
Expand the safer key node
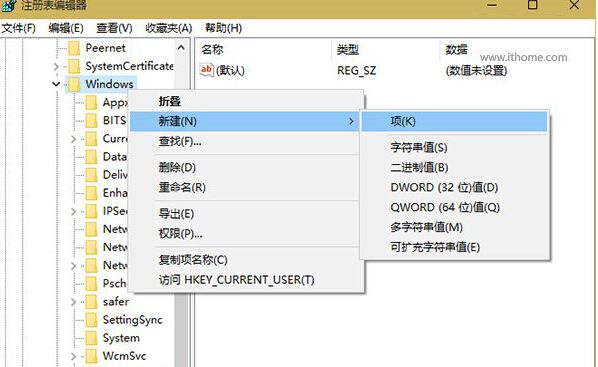(x=74, y=302)
